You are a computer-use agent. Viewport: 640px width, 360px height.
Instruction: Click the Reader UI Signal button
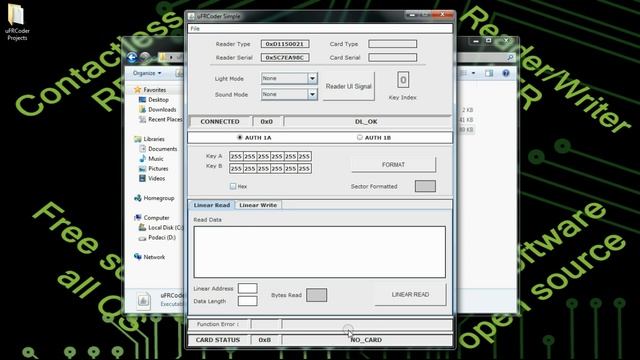tap(349, 86)
